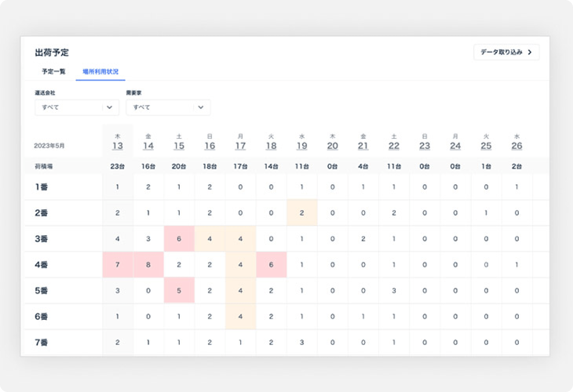Switch to the 予定一覧 tab
573x392 pixels.
point(54,72)
